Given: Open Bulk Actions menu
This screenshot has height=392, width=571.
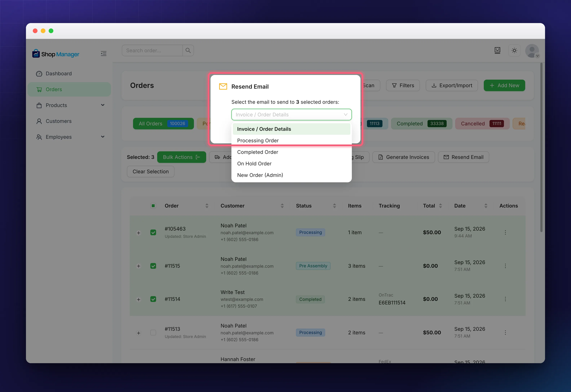Looking at the screenshot, I should [182, 157].
